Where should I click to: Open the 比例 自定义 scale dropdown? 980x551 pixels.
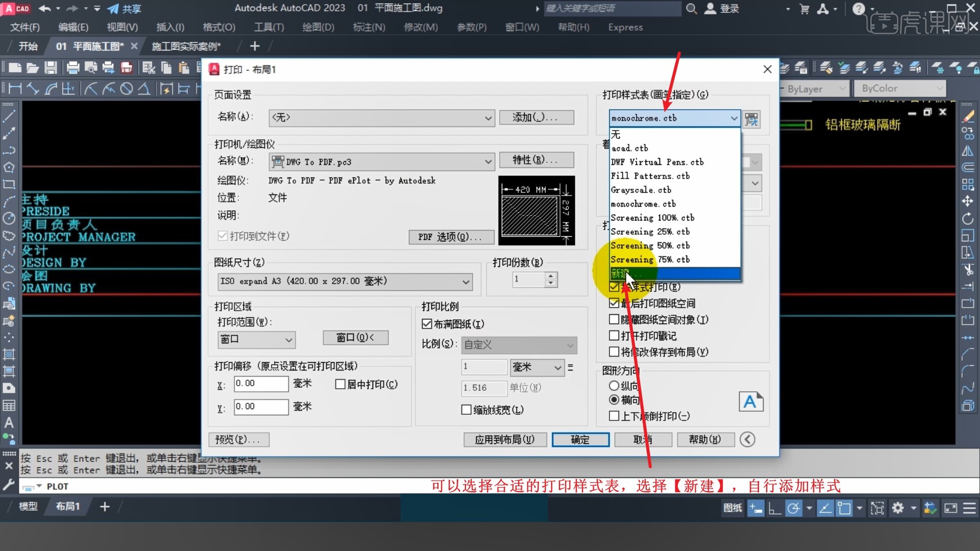(519, 345)
